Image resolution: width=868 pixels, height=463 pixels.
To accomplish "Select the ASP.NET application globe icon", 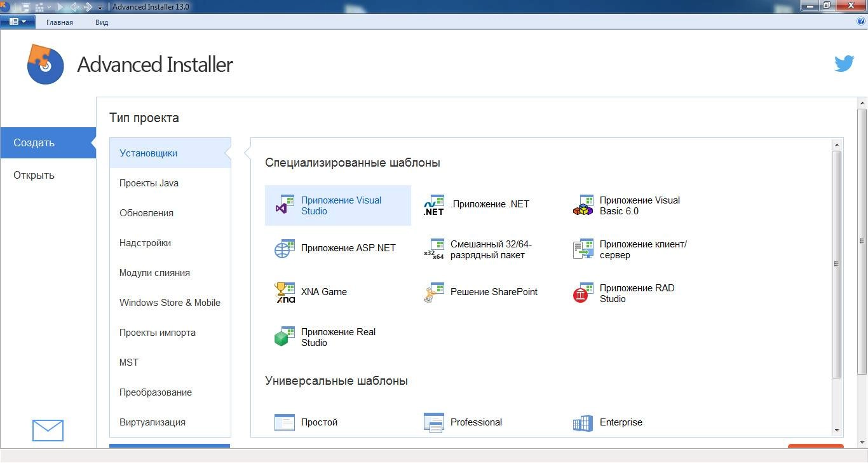I will pyautogui.click(x=284, y=249).
